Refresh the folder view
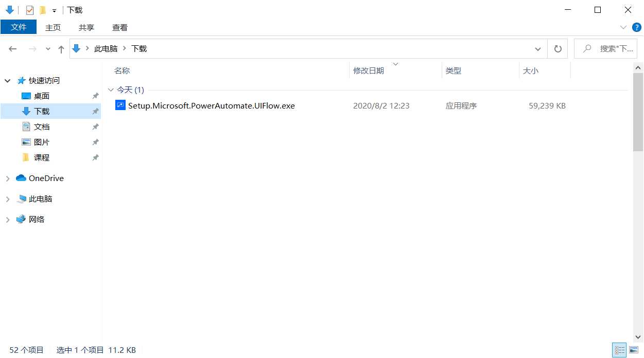Viewport: 644px width, 358px height. tap(558, 49)
